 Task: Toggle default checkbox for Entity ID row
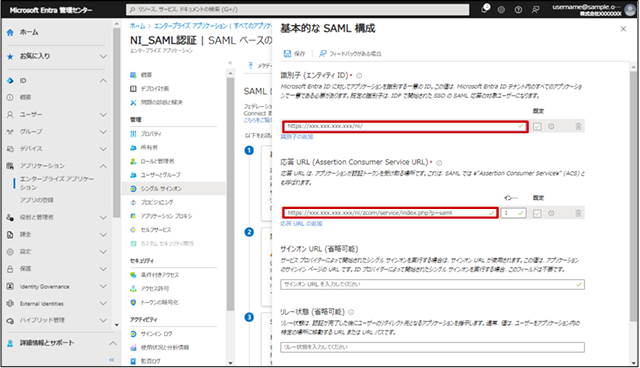click(x=537, y=126)
